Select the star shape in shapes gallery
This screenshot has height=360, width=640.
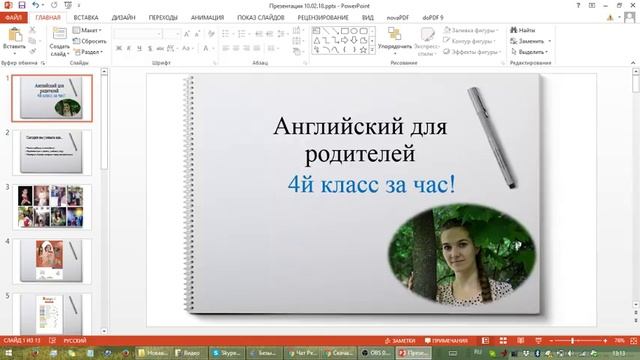363,50
